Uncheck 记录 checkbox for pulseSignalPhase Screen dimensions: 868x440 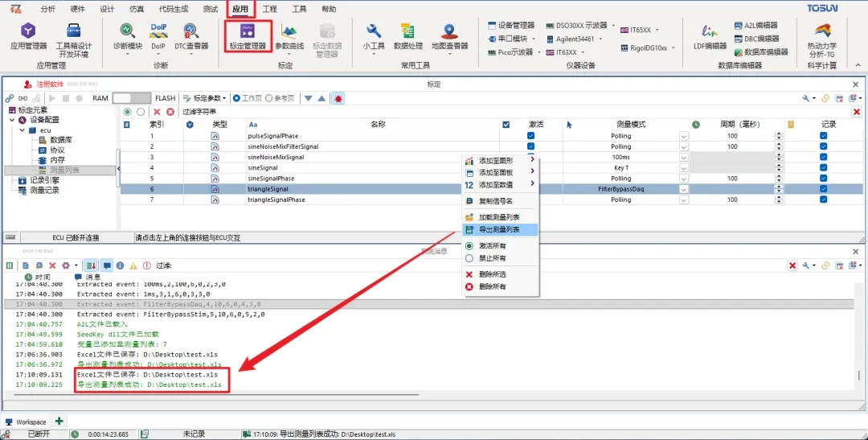pos(824,136)
